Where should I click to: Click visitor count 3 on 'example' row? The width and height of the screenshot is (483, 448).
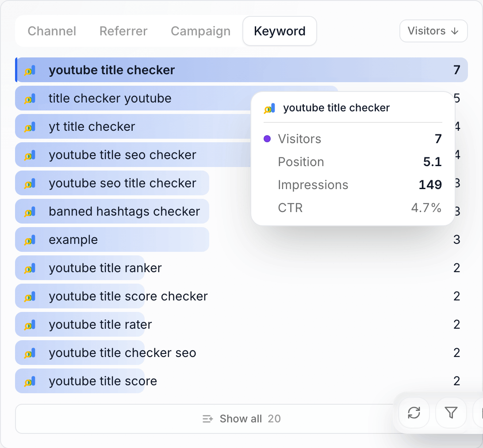(x=457, y=240)
